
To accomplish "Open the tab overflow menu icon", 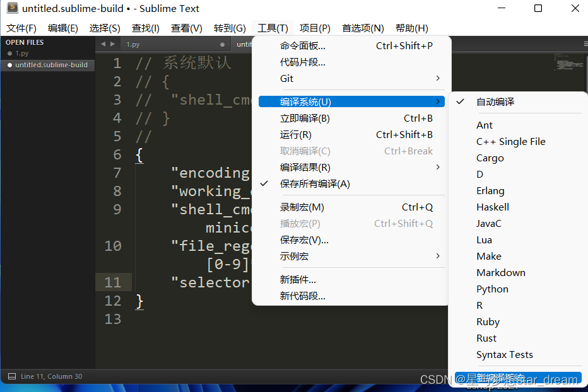I will click(x=584, y=43).
